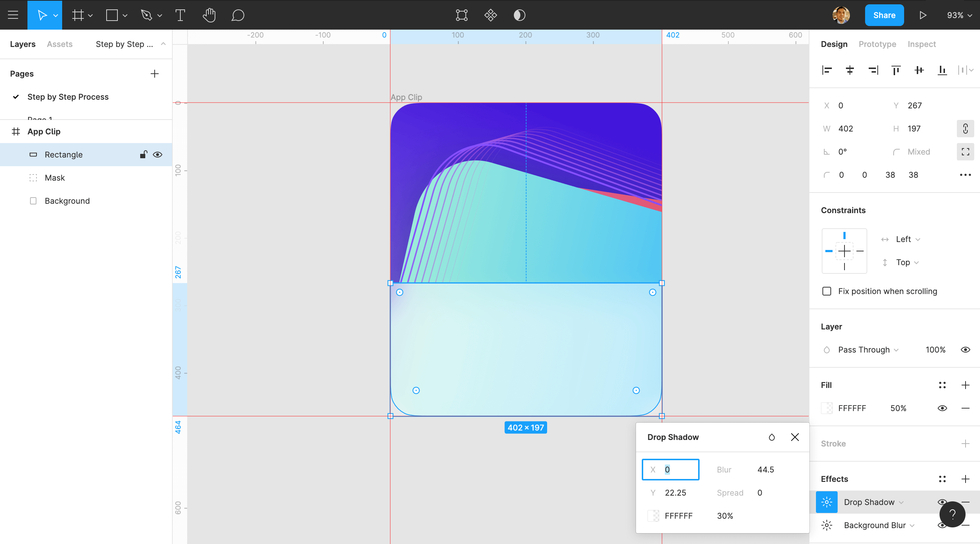The width and height of the screenshot is (980, 544).
Task: Open the Left horizontal constraint dropdown
Action: [x=908, y=239]
